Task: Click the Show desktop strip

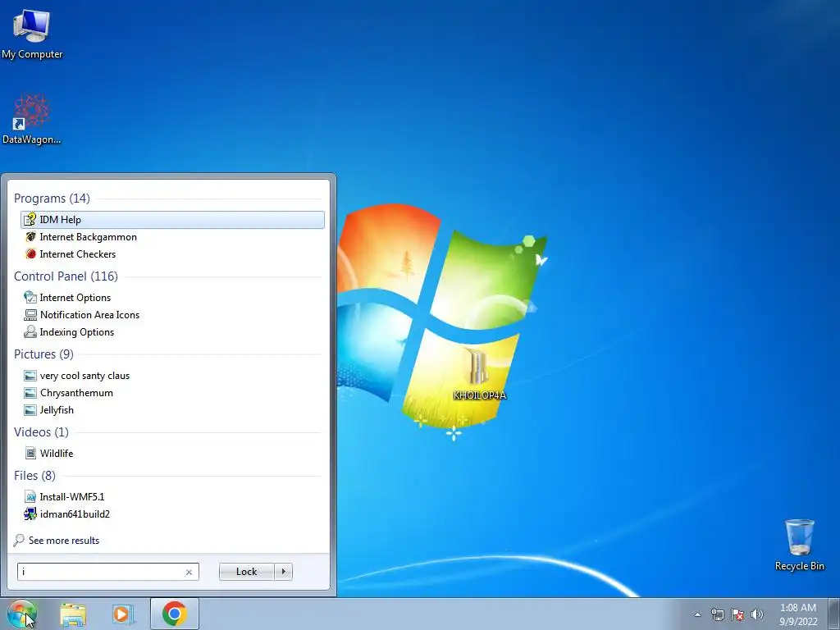Action: pos(834,614)
